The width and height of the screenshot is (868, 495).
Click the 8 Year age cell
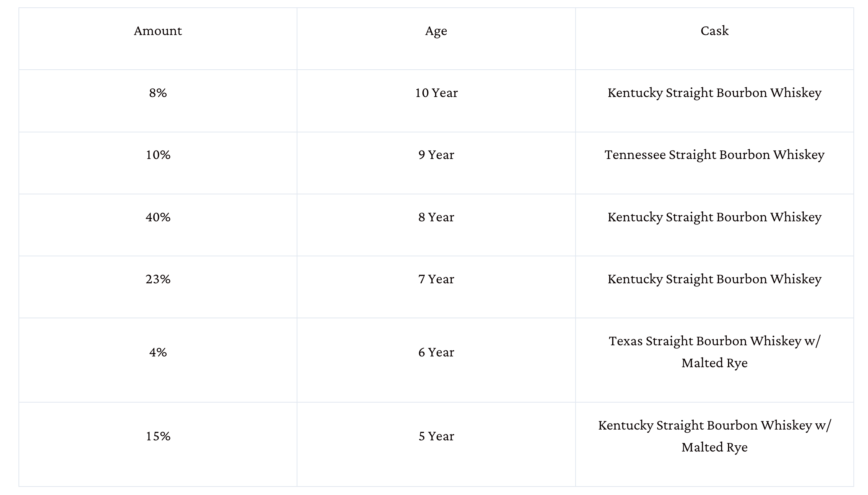[436, 217]
